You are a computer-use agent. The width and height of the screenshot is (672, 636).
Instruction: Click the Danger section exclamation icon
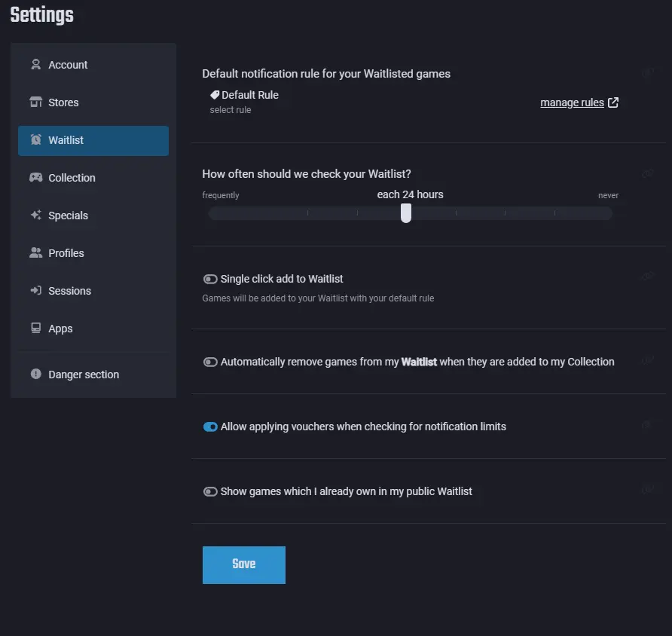[36, 374]
